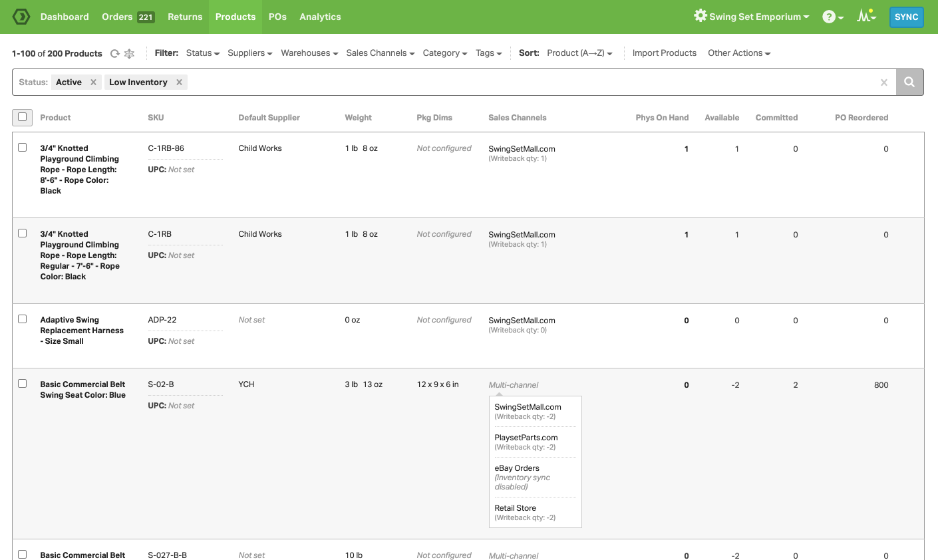Image resolution: width=938 pixels, height=560 pixels.
Task: Open the Swing Set Emporium settings gear
Action: 701,16
